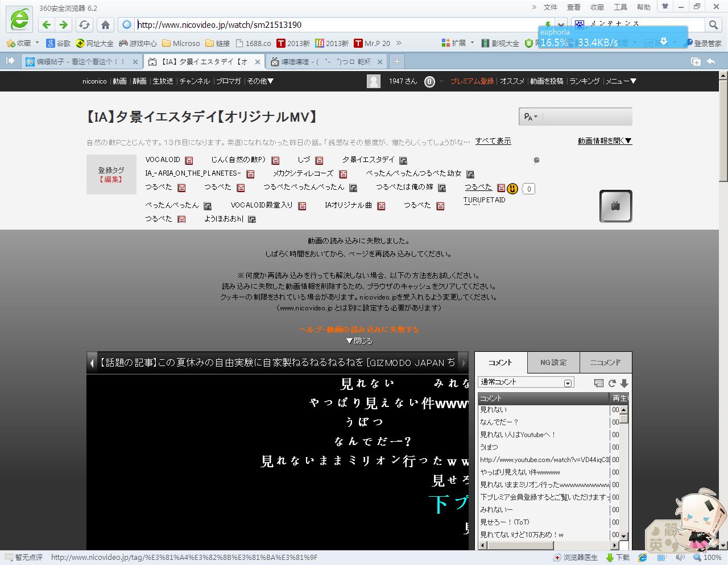The width and height of the screenshot is (728, 565).
Task: Click the ランキング link in header
Action: point(584,81)
